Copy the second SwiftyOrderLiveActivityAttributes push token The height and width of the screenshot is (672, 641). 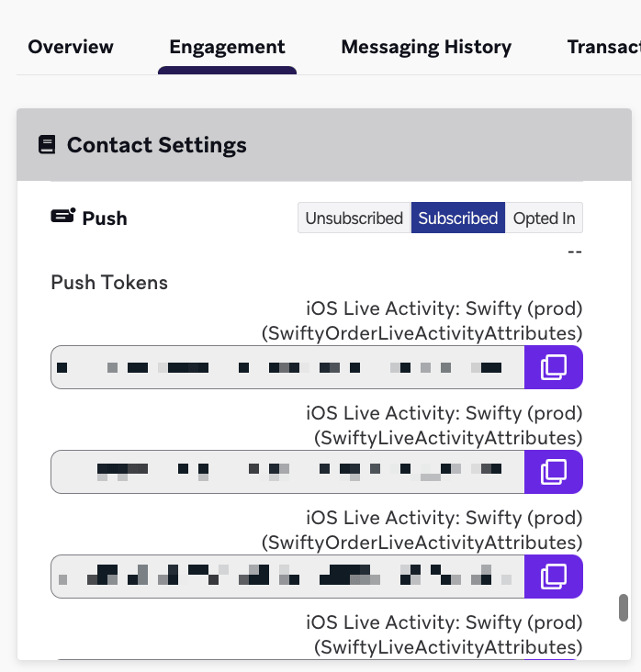[554, 577]
